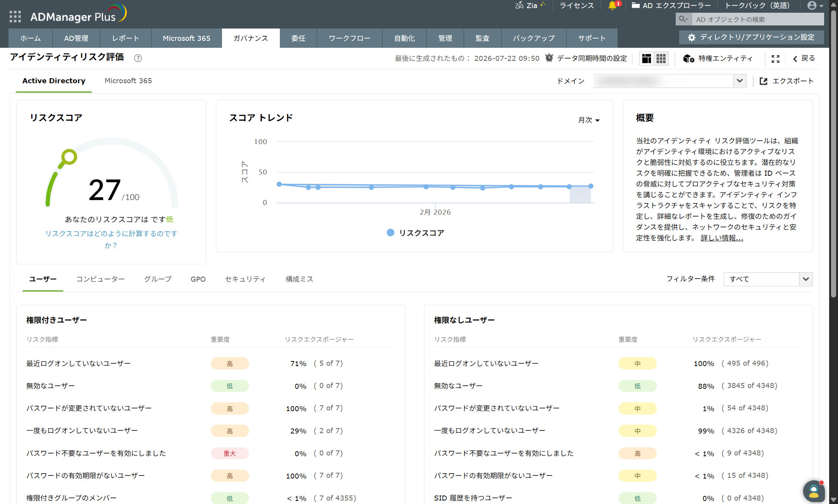
Task: Click the risk score gauge knob
Action: coord(69,157)
